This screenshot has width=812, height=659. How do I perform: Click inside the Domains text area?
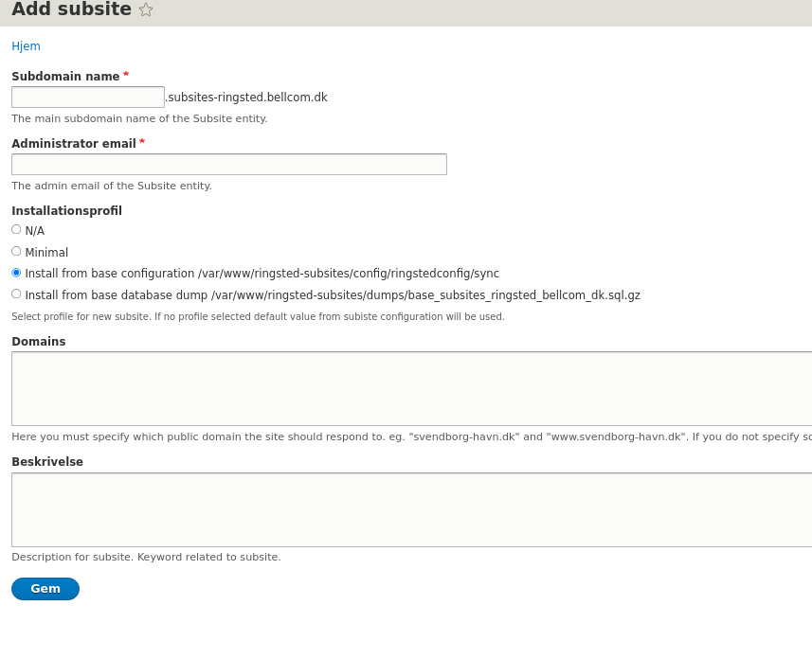[411, 389]
